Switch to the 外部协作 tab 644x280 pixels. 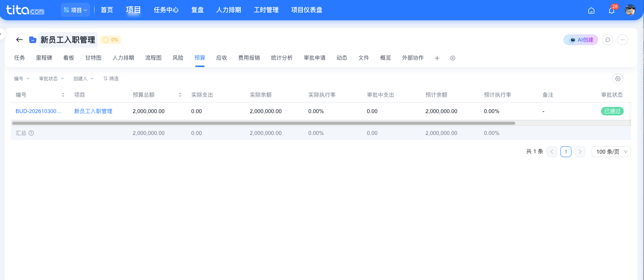click(413, 58)
